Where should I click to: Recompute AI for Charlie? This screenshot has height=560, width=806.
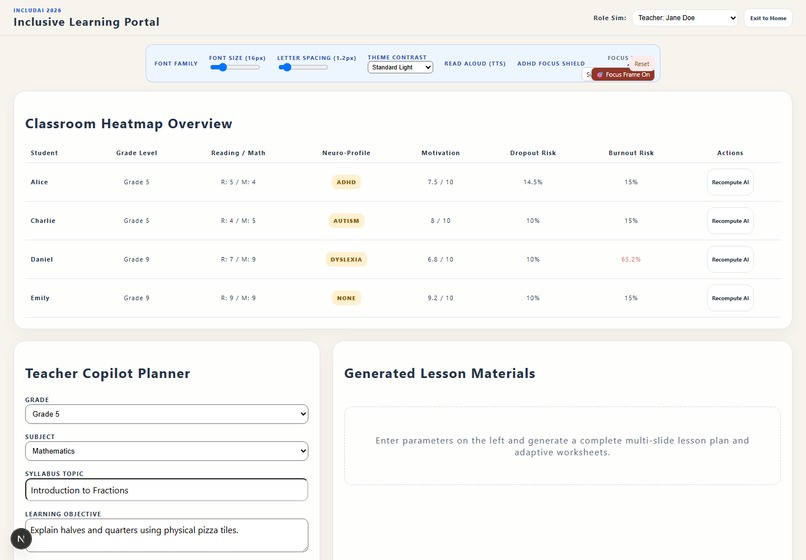pos(730,221)
